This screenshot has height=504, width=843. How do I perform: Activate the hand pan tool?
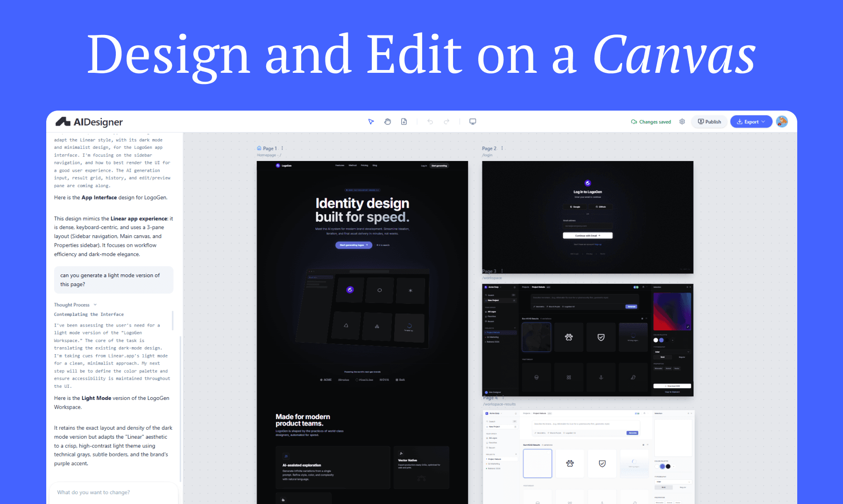[388, 121]
